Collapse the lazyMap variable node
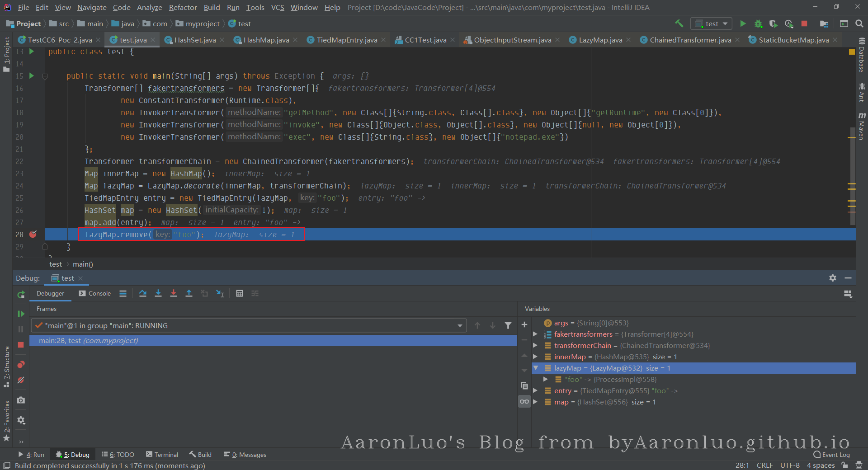 pyautogui.click(x=536, y=368)
